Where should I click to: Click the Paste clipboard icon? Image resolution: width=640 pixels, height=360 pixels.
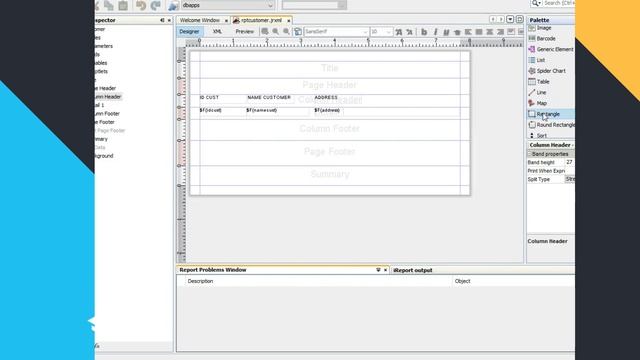(x=123, y=5)
